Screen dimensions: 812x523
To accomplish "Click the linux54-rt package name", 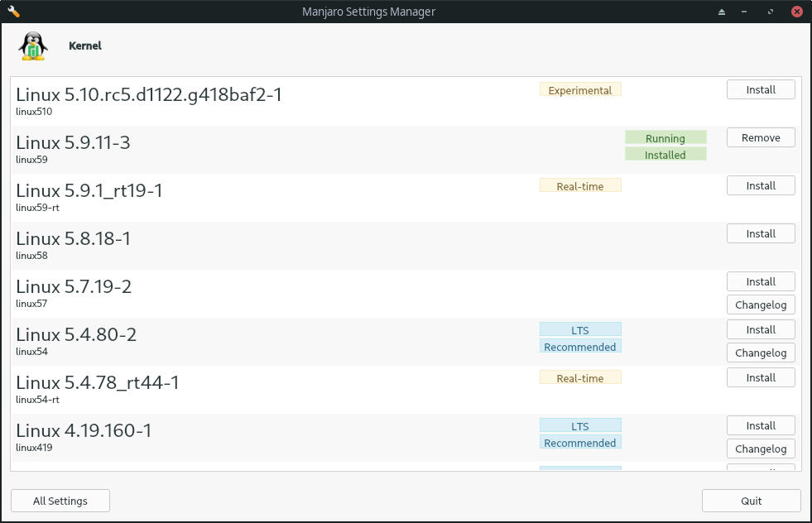I will point(38,400).
